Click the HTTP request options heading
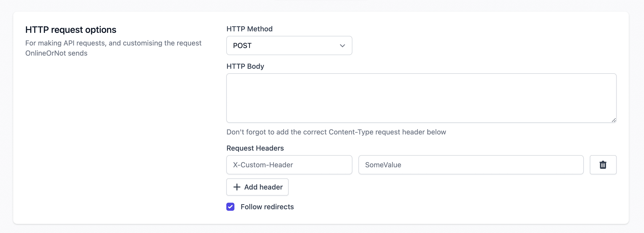This screenshot has height=233, width=644. (x=71, y=29)
